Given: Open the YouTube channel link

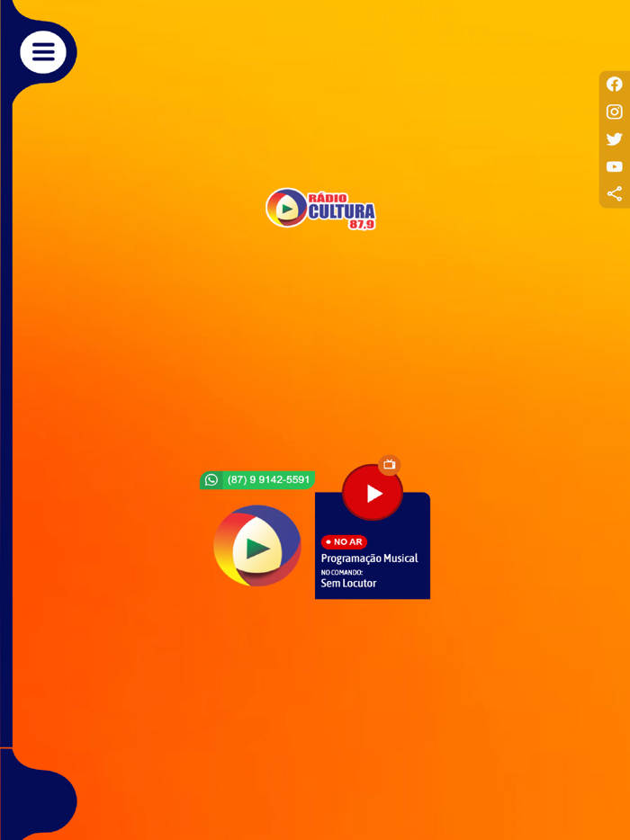Looking at the screenshot, I should click(x=614, y=166).
